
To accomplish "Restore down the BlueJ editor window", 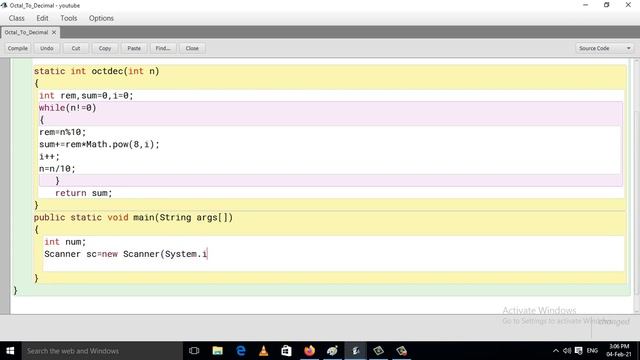I will (x=607, y=5).
